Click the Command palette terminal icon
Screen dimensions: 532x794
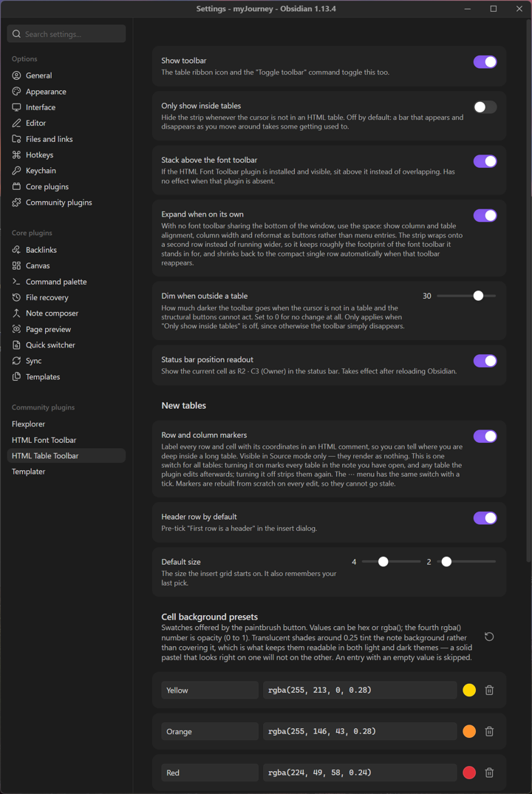pyautogui.click(x=17, y=282)
